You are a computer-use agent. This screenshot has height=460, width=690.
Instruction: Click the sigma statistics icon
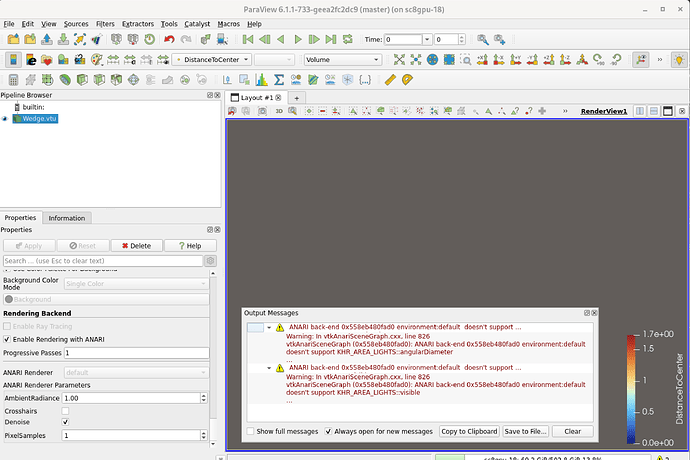279,80
